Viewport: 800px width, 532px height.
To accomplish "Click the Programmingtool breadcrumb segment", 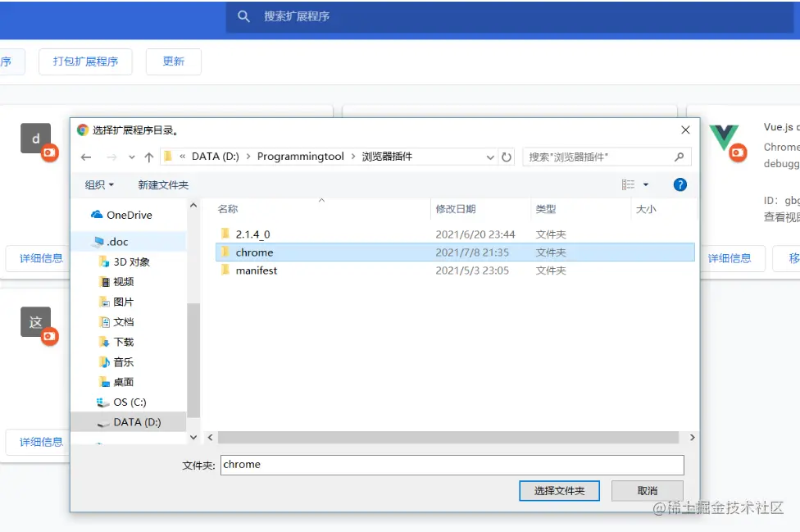I will click(301, 157).
